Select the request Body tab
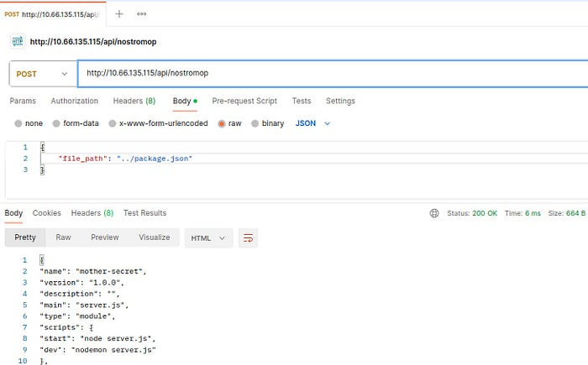 (185, 101)
